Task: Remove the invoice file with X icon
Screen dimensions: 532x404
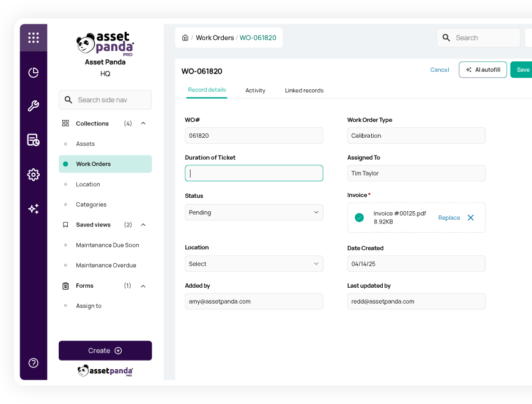Action: [x=470, y=217]
